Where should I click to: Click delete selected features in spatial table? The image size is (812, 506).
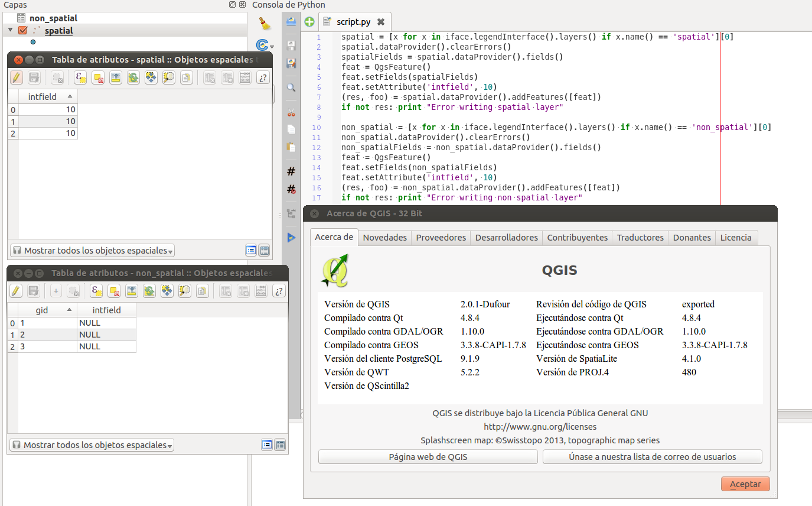click(x=57, y=77)
